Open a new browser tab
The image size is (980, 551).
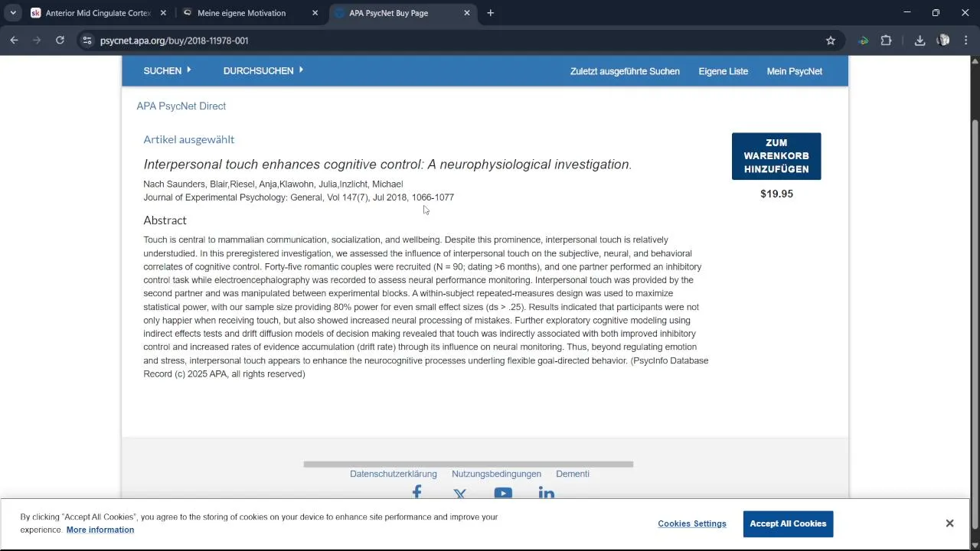(x=491, y=13)
